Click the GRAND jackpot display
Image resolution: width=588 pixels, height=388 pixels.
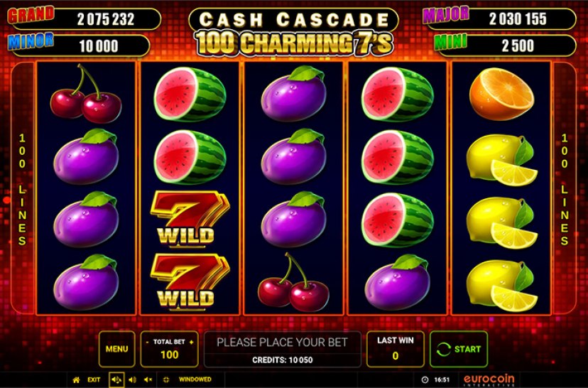(85, 18)
